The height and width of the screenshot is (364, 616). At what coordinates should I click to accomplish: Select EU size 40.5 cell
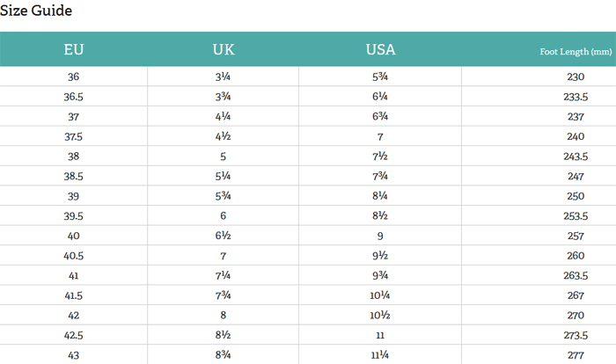74,255
